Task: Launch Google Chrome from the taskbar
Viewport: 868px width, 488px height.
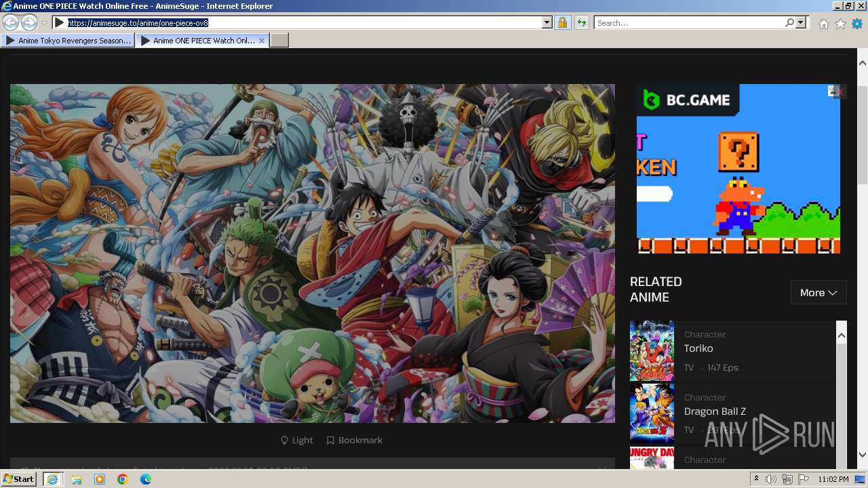Action: pyautogui.click(x=123, y=479)
